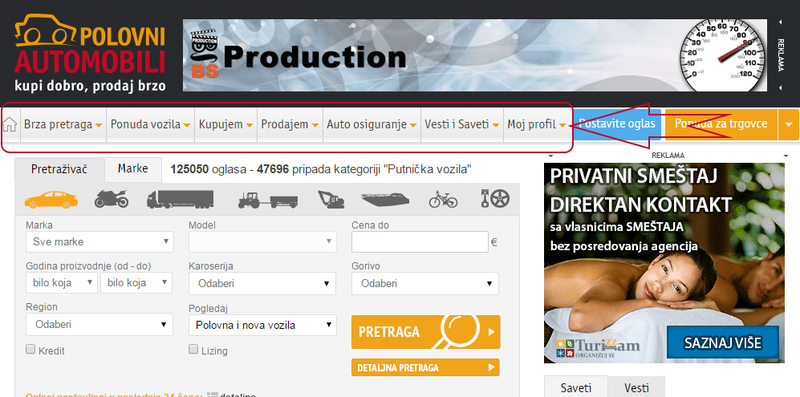Select the bicycle category icon

tap(443, 200)
